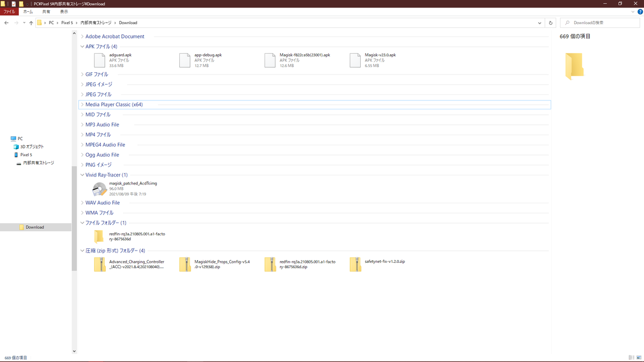Screen dimensions: 644x362
Task: Expand the WAV Audio File group
Action: (x=82, y=203)
